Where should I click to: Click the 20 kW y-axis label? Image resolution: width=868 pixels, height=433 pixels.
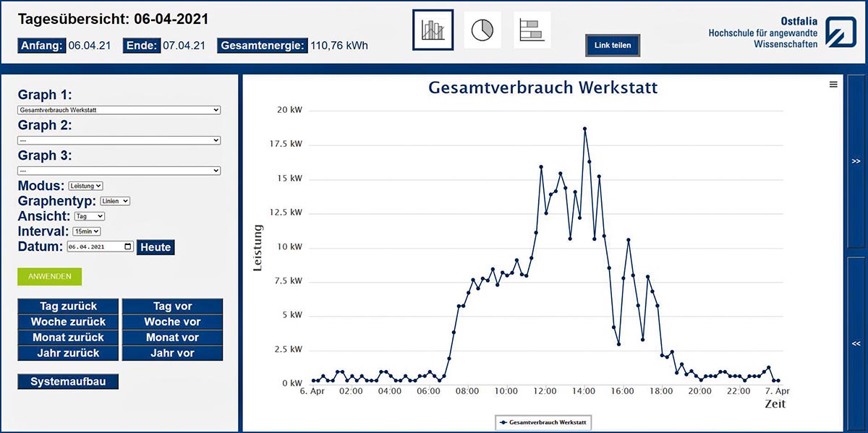(289, 110)
